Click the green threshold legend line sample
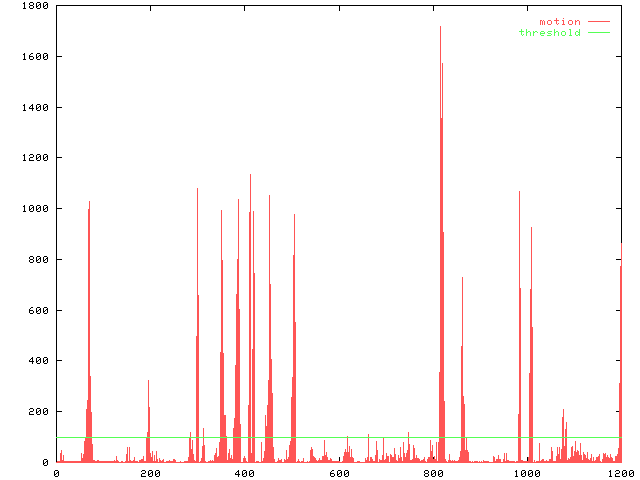640x480 pixels. coord(598,33)
